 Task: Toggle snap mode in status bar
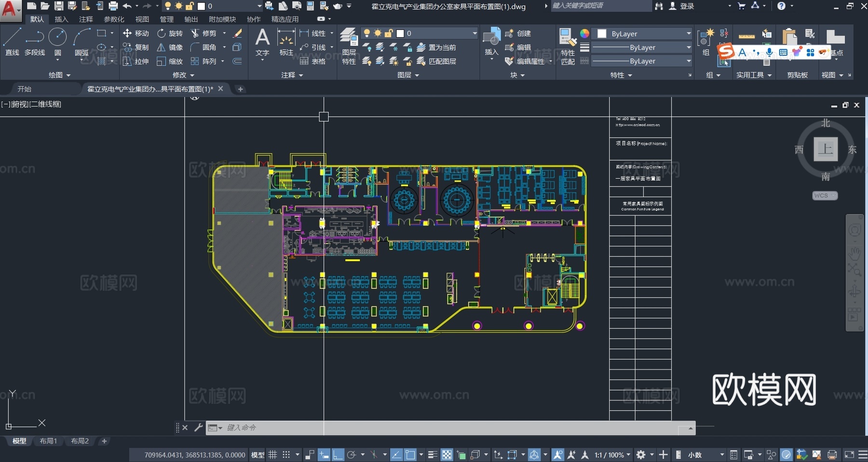pyautogui.click(x=286, y=455)
